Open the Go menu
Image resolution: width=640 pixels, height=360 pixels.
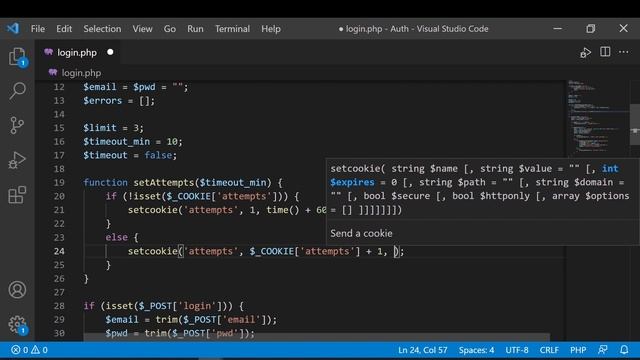coord(169,29)
